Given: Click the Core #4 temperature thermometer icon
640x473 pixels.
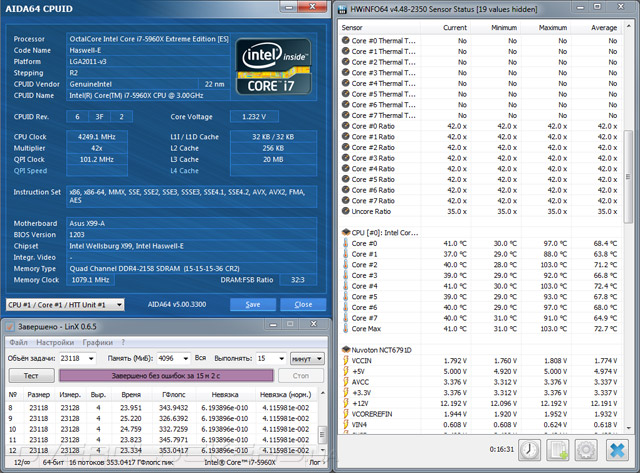Looking at the screenshot, I should 346,286.
